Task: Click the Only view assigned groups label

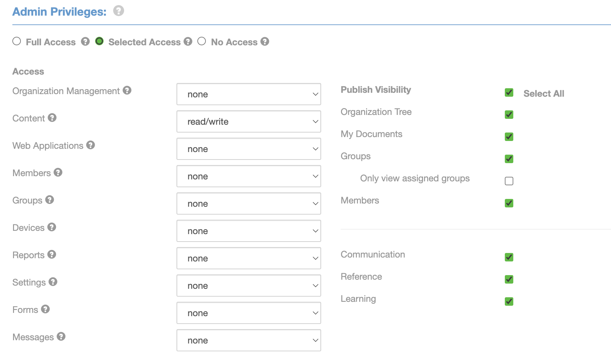Action: [x=415, y=178]
